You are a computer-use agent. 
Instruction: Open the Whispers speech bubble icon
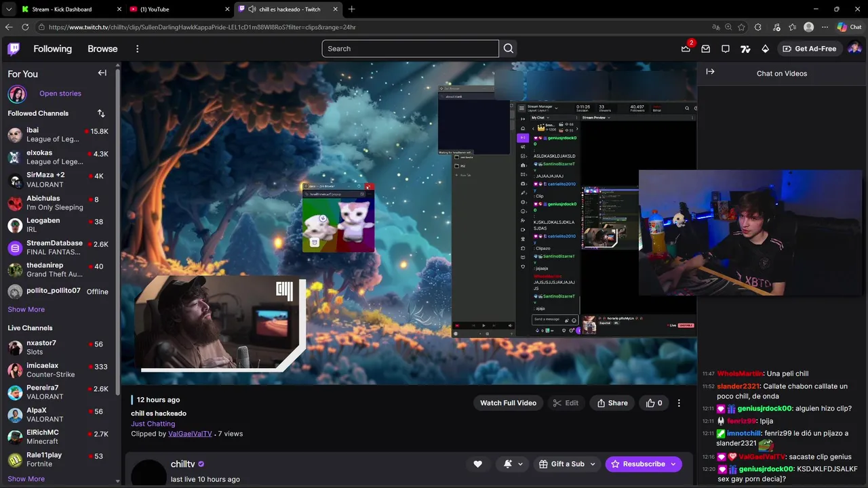pos(726,49)
